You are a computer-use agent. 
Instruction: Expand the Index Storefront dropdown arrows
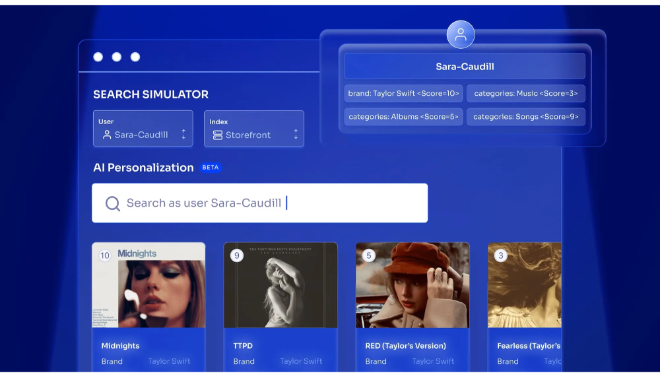(x=296, y=134)
